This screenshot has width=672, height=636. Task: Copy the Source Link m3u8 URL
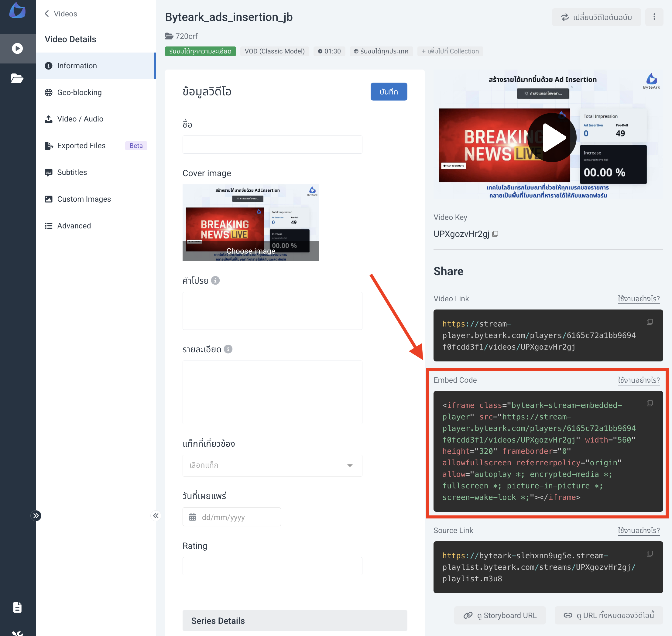(650, 554)
